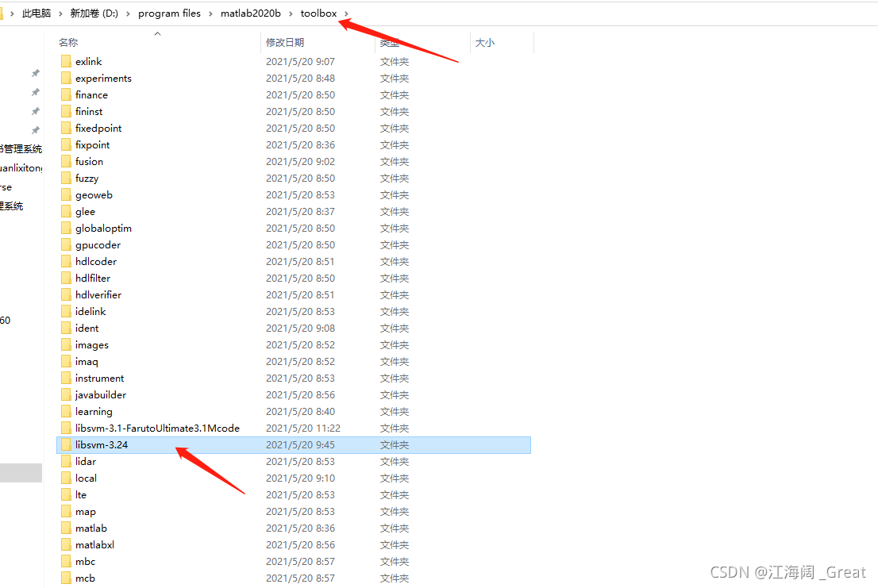
Task: Select the matlab folder icon
Action: [x=66, y=528]
